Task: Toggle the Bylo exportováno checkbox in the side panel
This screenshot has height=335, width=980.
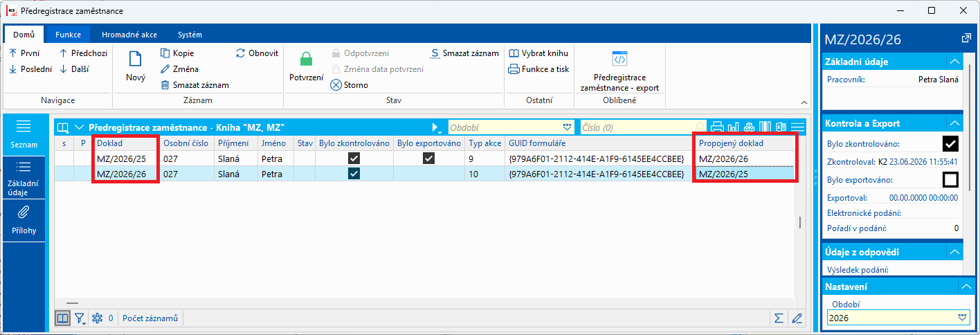Action: tap(951, 180)
